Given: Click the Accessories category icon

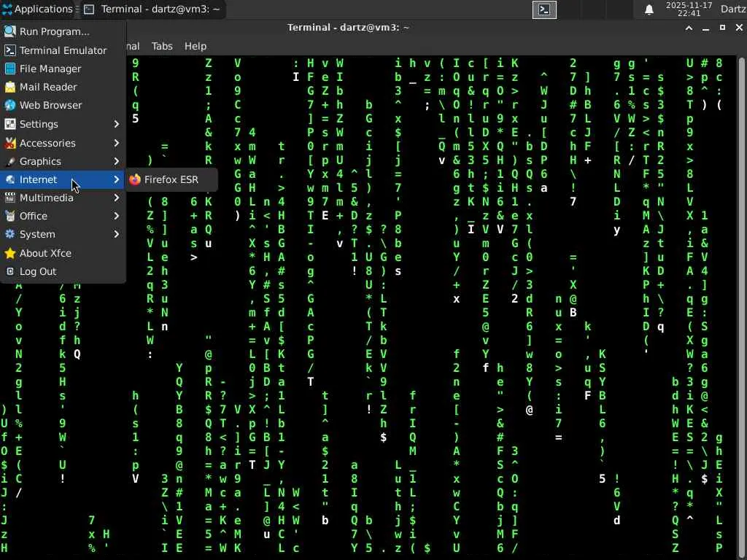Looking at the screenshot, I should [x=10, y=143].
